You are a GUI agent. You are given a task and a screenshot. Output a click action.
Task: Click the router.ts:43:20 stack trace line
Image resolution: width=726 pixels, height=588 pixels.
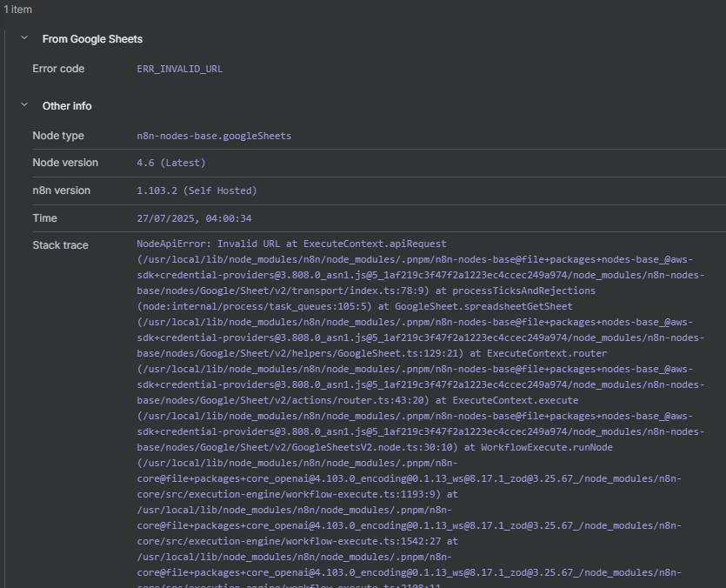click(357, 400)
